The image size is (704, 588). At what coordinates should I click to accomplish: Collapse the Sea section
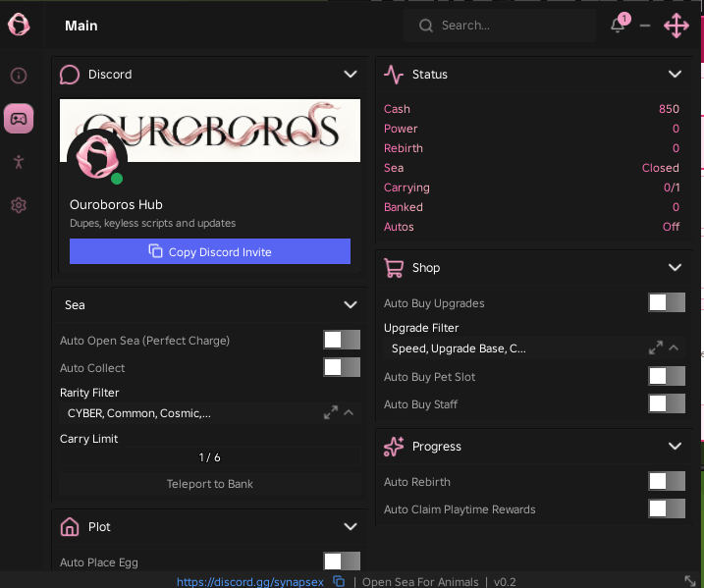click(351, 304)
